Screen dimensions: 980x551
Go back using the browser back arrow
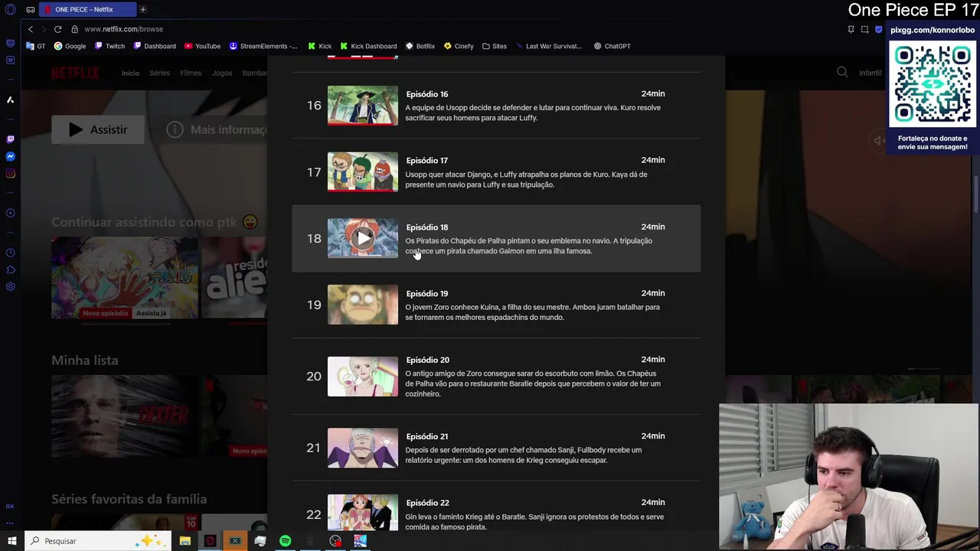point(31,29)
